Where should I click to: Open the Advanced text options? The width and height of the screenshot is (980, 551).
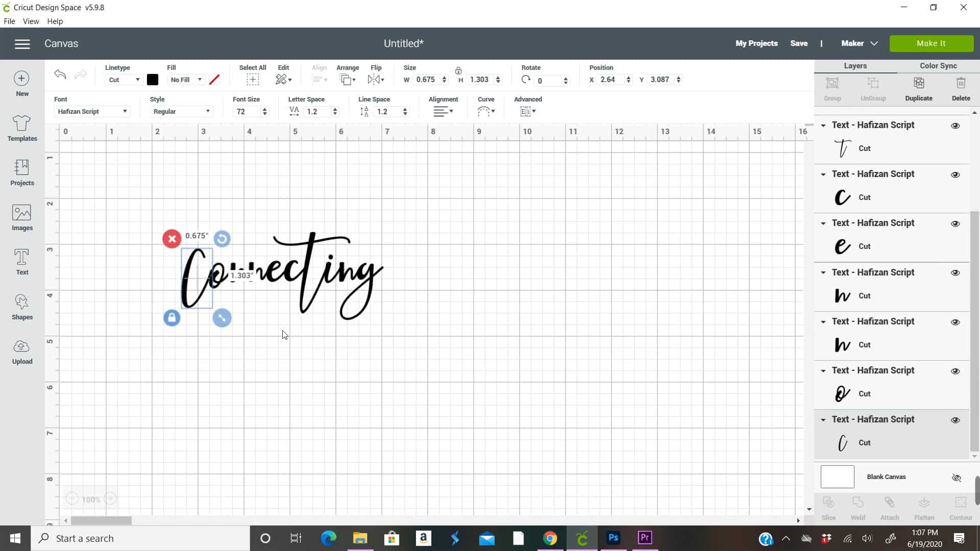point(528,111)
